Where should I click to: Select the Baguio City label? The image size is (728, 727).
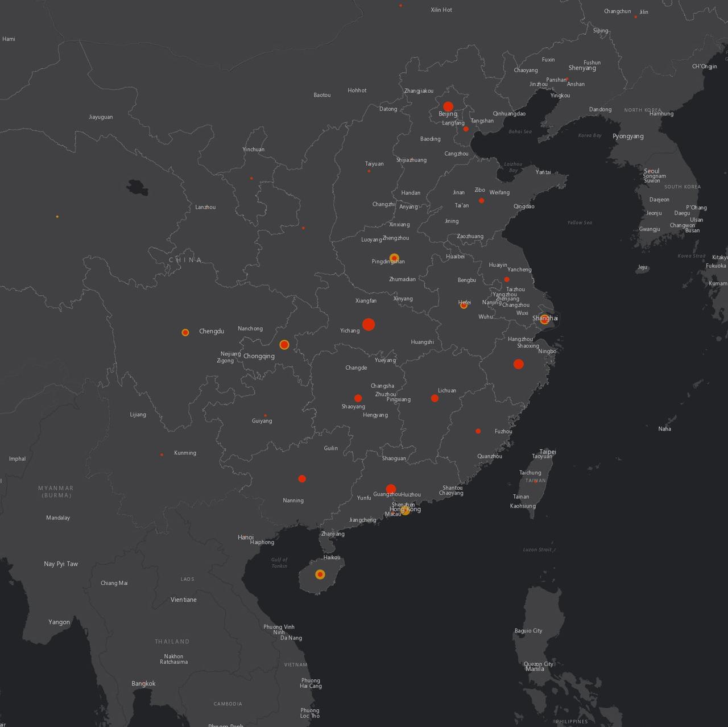(x=528, y=631)
